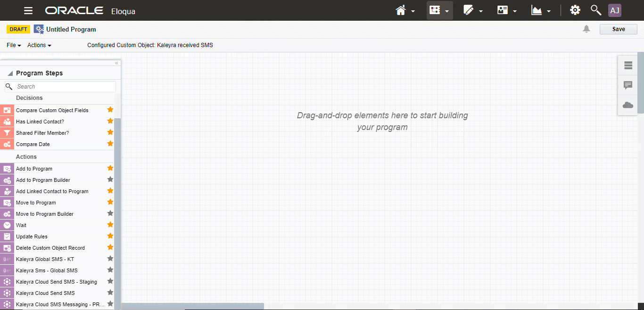Toggle favorite star for Has Linked Contact?

(x=110, y=121)
